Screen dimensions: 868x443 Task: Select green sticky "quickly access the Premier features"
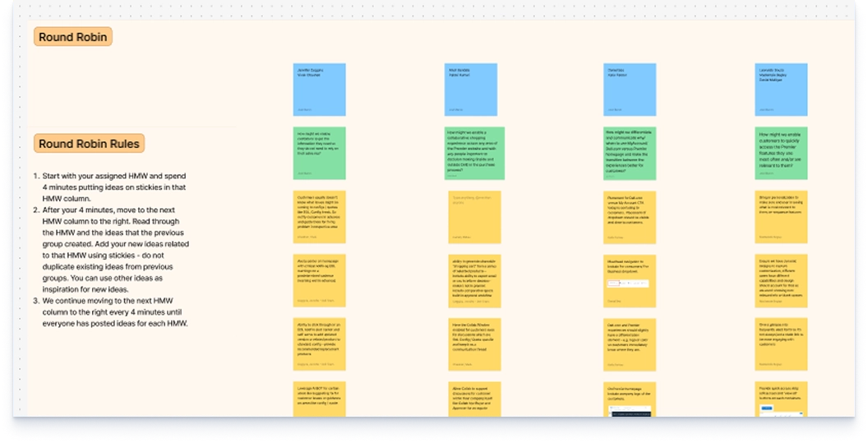click(x=781, y=154)
